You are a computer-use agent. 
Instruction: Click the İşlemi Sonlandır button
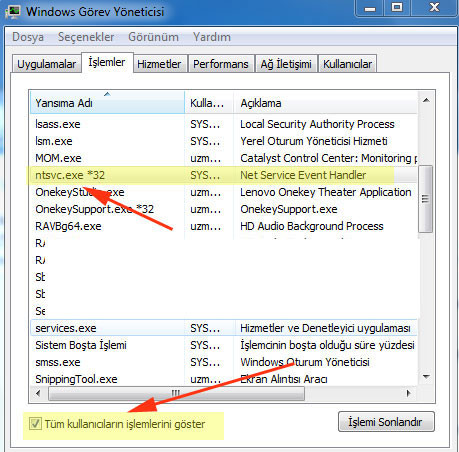click(386, 422)
